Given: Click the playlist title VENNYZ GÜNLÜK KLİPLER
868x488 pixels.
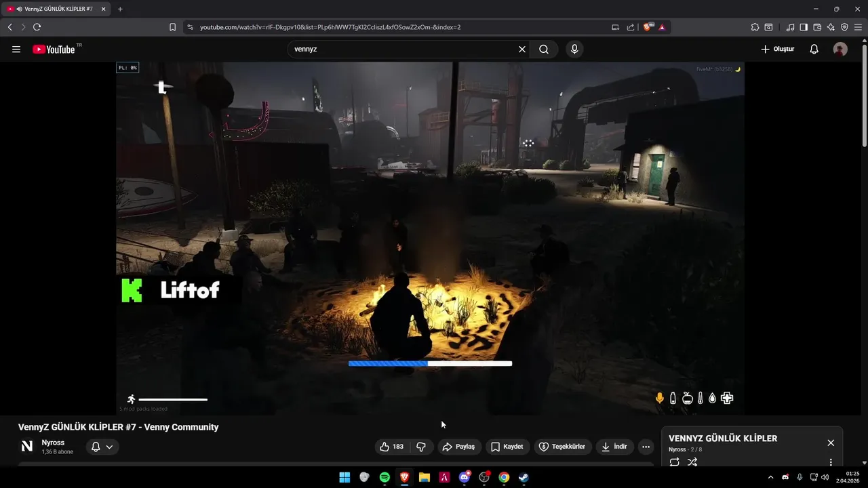Looking at the screenshot, I should (723, 439).
